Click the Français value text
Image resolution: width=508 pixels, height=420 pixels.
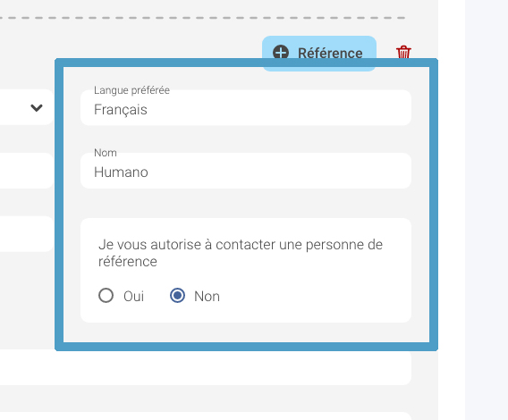click(x=121, y=109)
